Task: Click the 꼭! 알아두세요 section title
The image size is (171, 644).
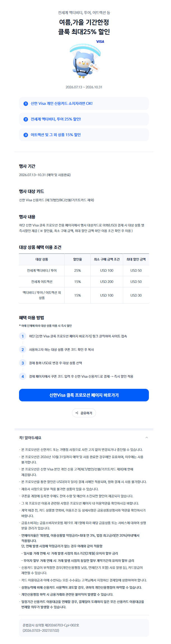Action: pyautogui.click(x=30, y=438)
